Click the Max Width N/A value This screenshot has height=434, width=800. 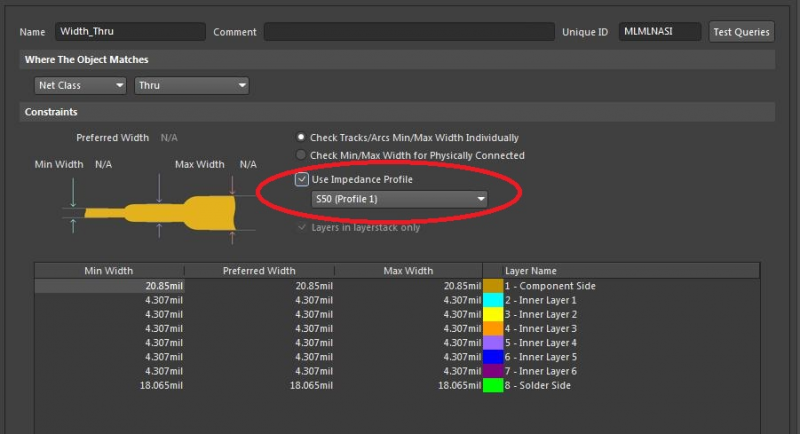coord(248,164)
